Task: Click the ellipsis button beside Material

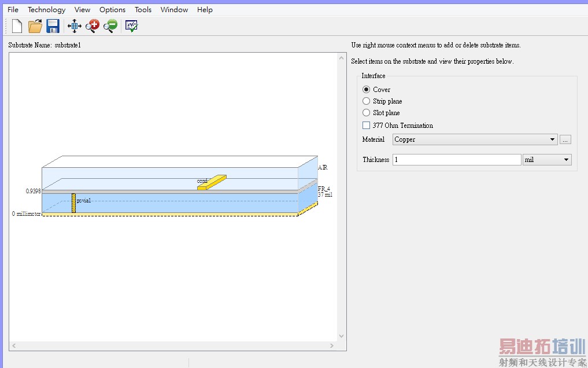Action: click(x=565, y=139)
